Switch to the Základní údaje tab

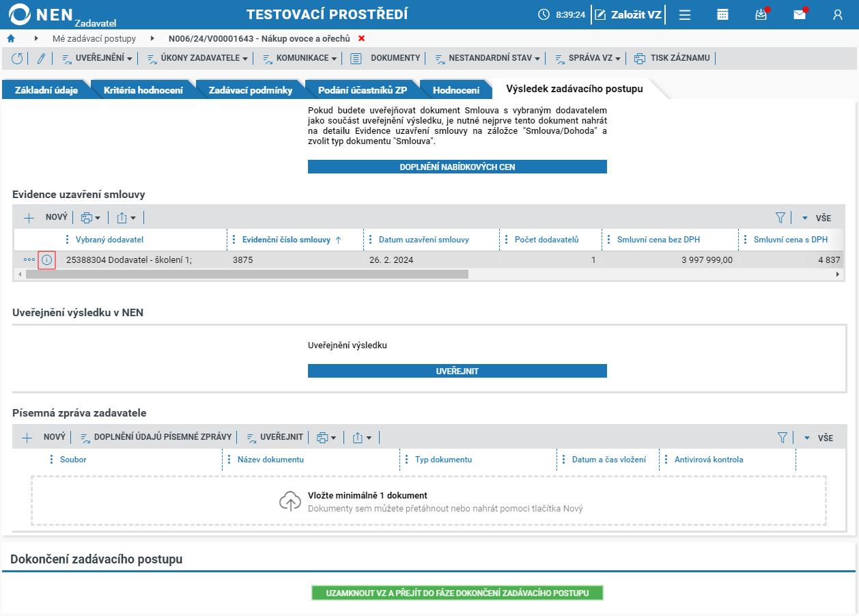point(46,89)
